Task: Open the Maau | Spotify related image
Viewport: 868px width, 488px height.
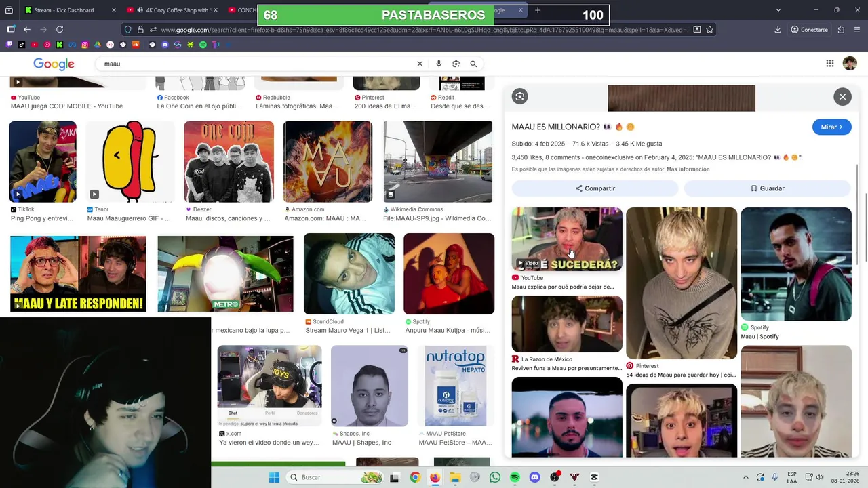Action: [x=796, y=264]
